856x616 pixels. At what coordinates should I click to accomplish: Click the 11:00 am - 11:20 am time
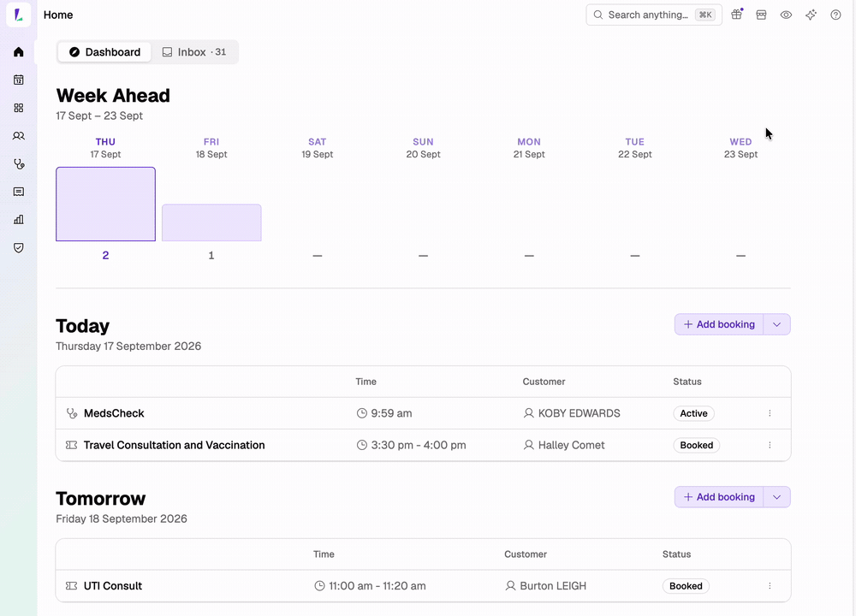370,586
